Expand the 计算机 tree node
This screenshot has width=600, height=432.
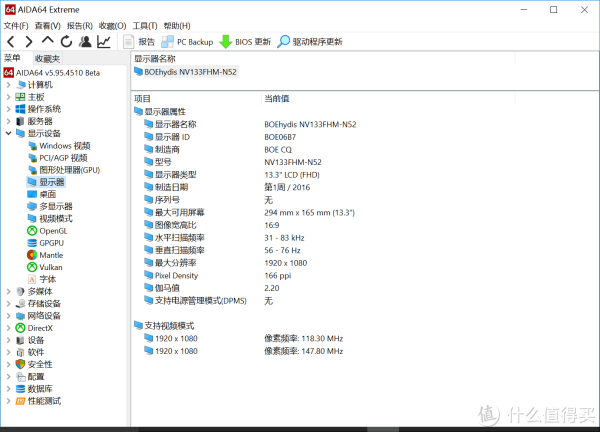coord(8,85)
